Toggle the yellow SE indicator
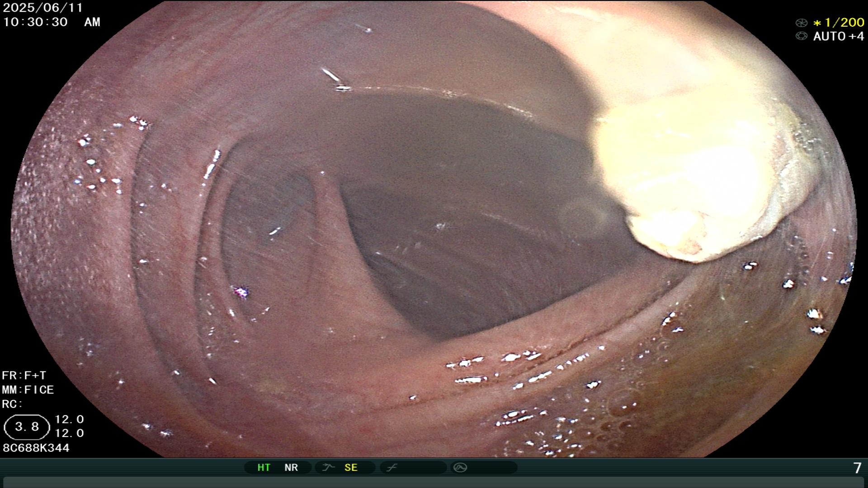 coord(351,467)
